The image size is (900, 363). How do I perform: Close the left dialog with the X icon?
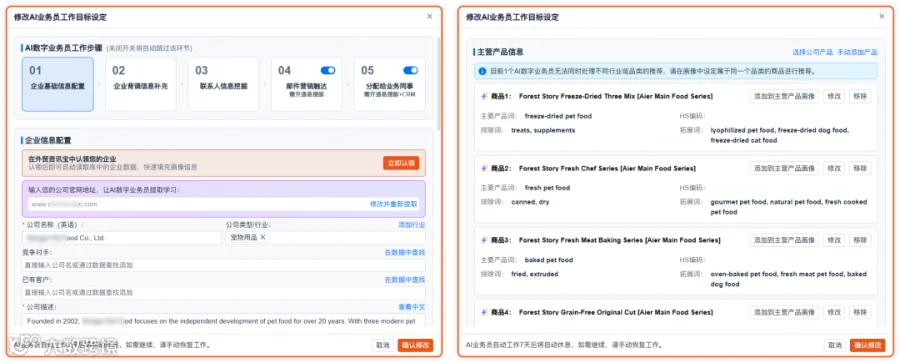point(429,16)
